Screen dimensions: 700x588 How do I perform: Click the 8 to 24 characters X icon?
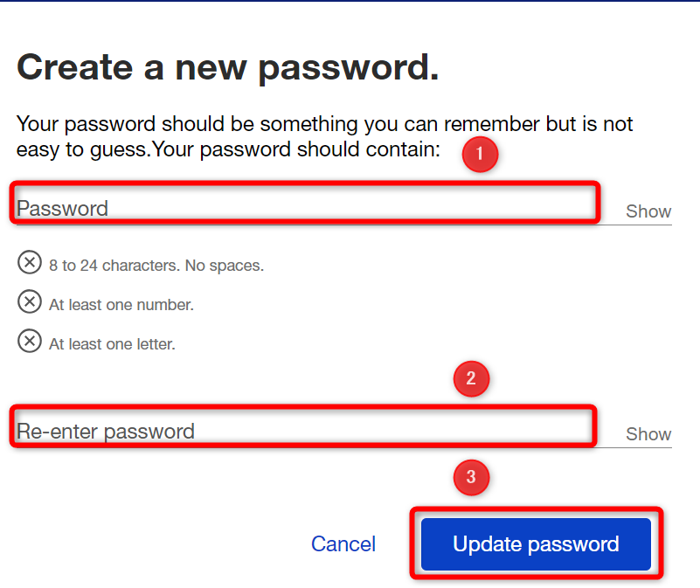point(30,262)
